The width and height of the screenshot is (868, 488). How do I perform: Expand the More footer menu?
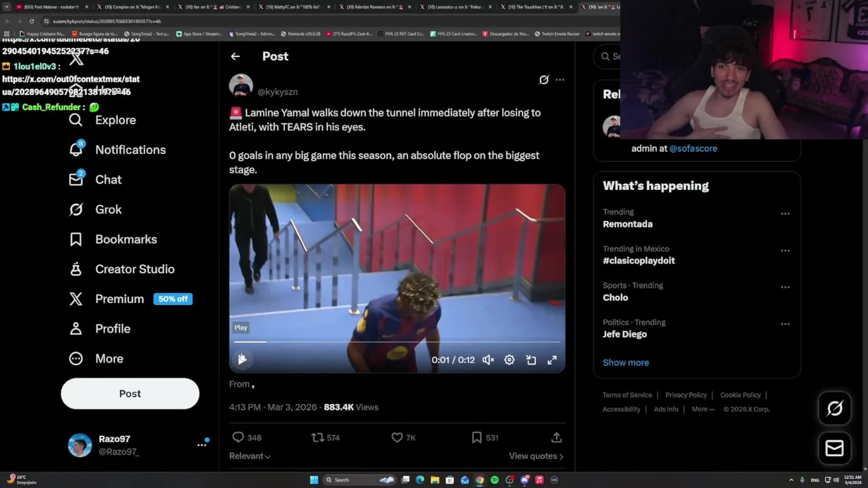coord(703,409)
